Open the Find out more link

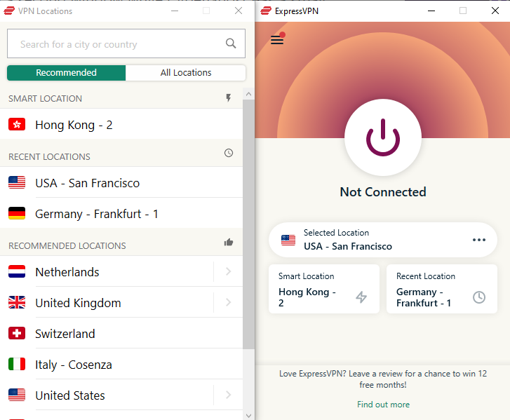pos(383,405)
